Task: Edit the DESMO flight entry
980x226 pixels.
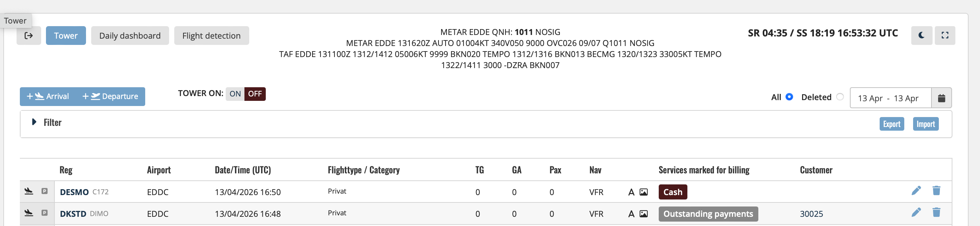Action: 916,190
